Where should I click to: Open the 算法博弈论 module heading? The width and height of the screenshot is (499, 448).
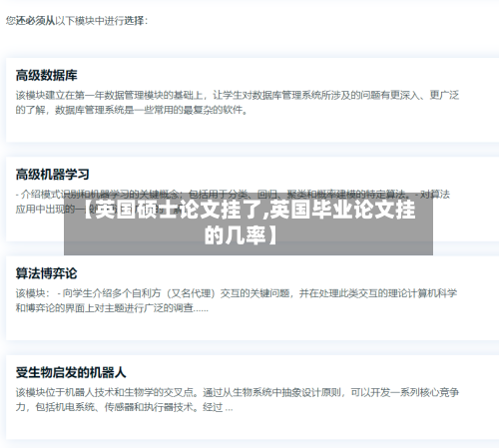point(47,273)
